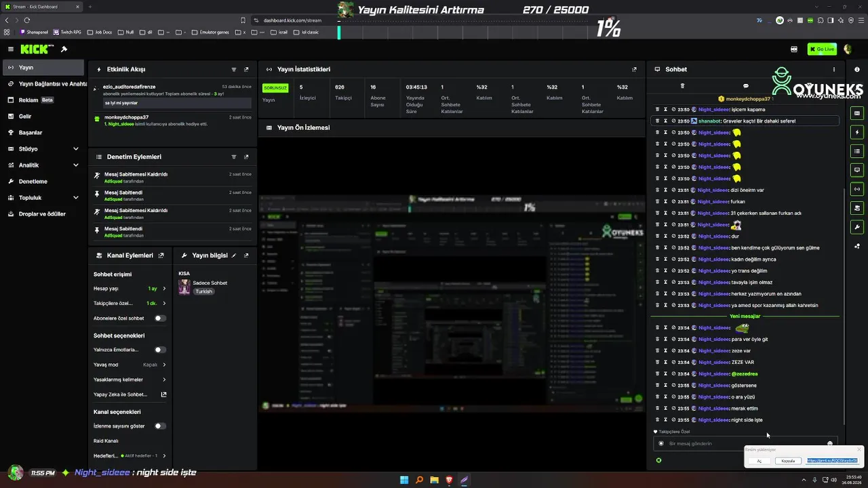Go to Gelir in the sidebar
The width and height of the screenshot is (868, 488).
click(x=43, y=117)
